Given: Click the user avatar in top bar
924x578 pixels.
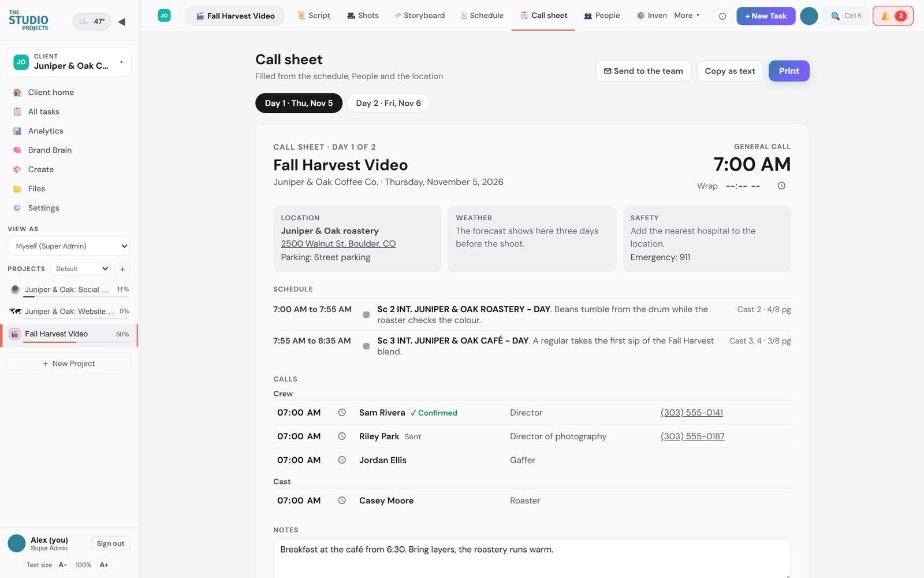Looking at the screenshot, I should tap(808, 16).
